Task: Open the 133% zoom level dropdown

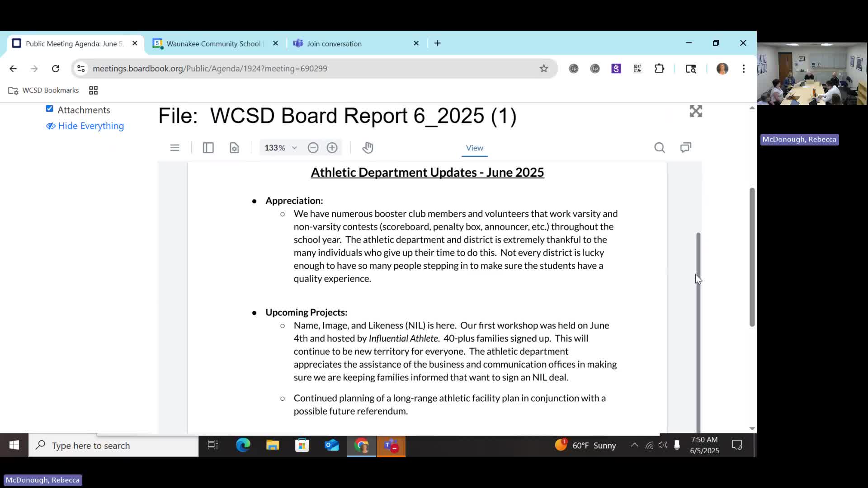Action: point(279,147)
